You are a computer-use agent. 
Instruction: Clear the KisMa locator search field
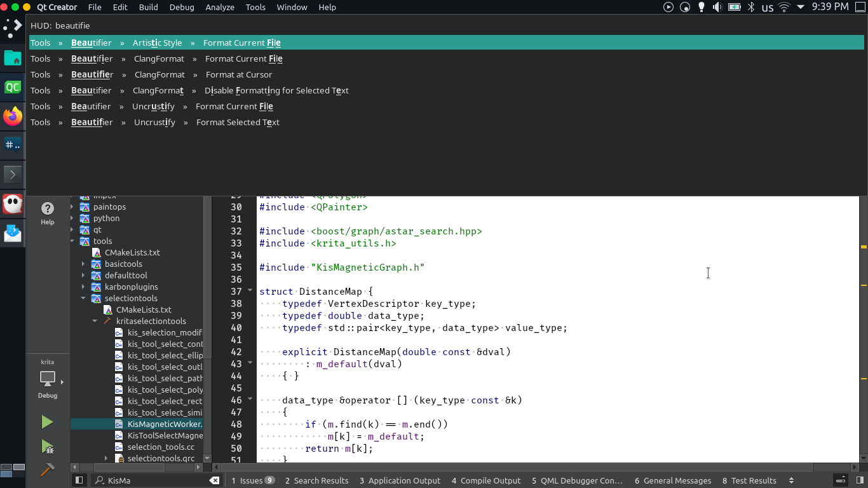[x=214, y=480]
